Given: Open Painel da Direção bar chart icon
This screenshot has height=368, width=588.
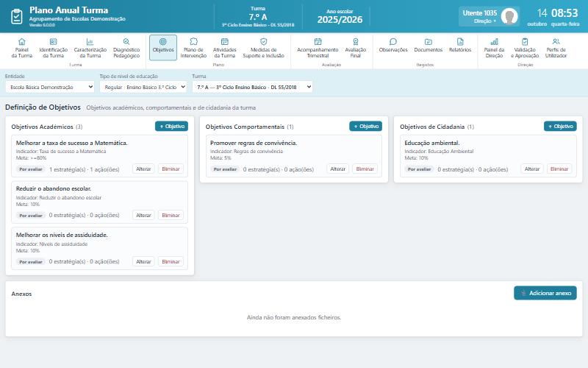Looking at the screenshot, I should (494, 41).
